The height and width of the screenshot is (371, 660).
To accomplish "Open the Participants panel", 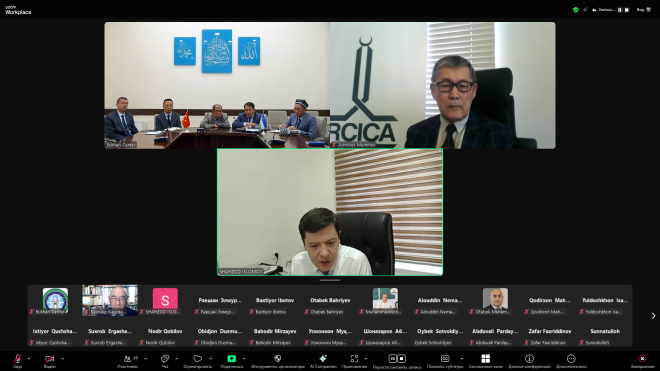I will (x=128, y=361).
